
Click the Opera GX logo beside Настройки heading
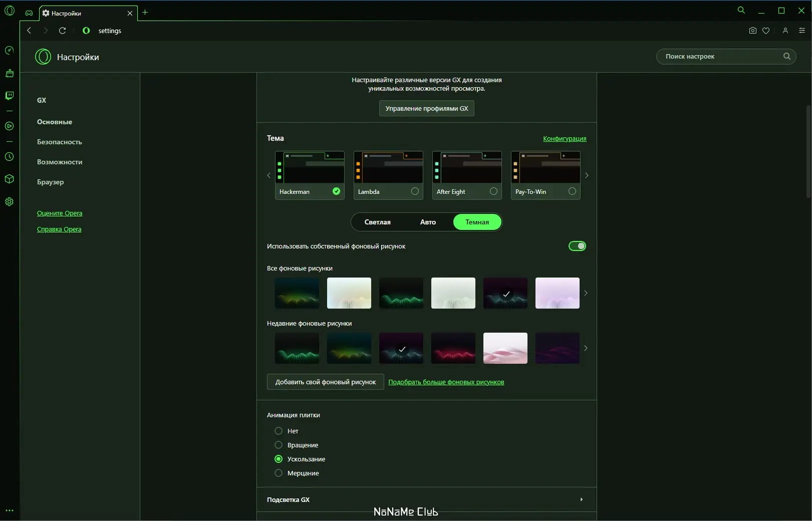(x=43, y=57)
